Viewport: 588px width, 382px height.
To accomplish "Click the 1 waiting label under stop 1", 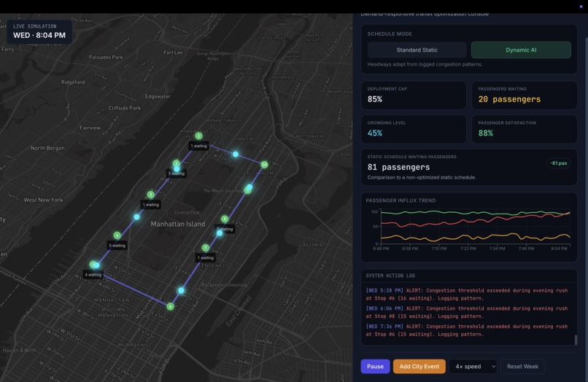I will click(x=198, y=146).
